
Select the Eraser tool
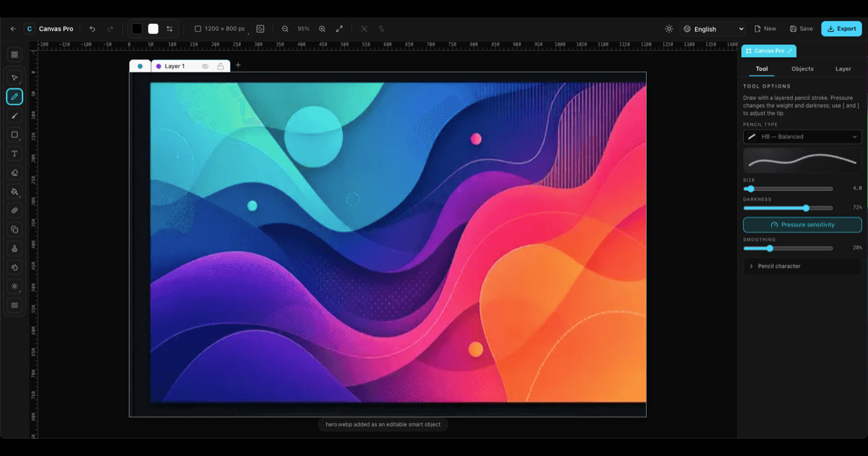(14, 172)
